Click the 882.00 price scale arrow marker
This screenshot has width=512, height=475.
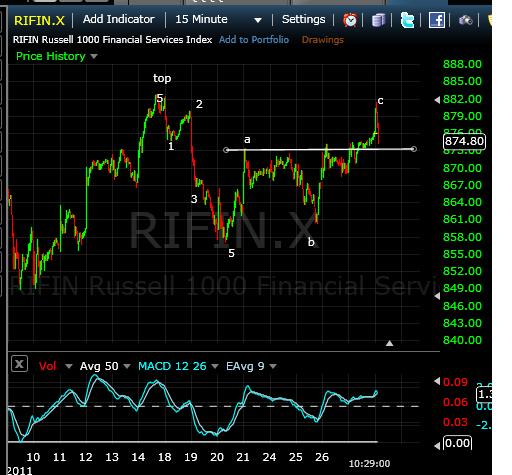point(437,100)
